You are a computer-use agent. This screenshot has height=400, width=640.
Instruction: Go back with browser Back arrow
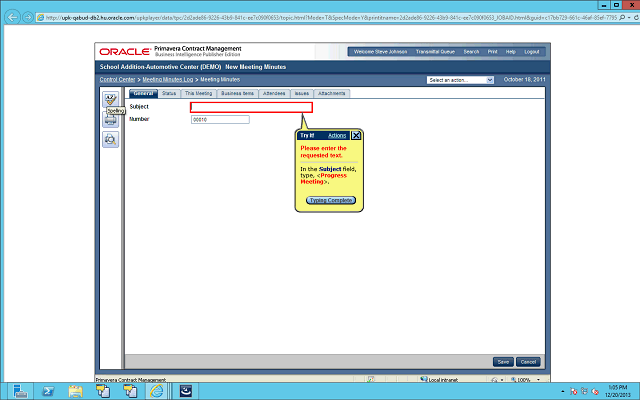click(13, 18)
